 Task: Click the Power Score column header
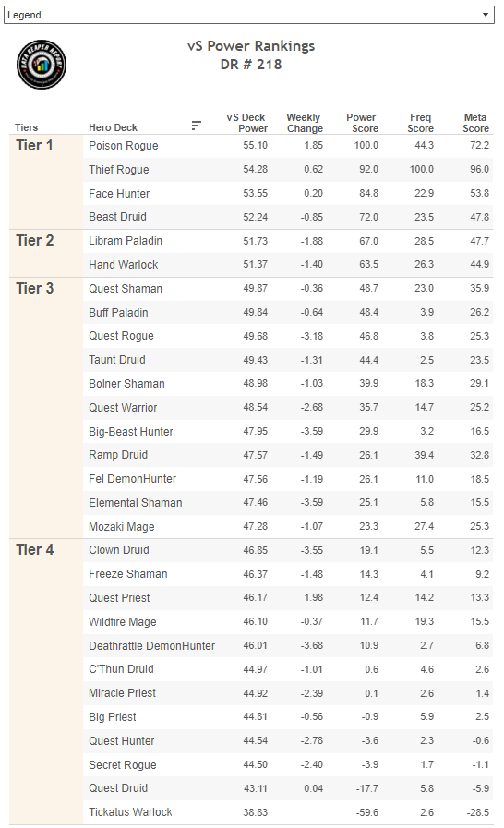363,123
